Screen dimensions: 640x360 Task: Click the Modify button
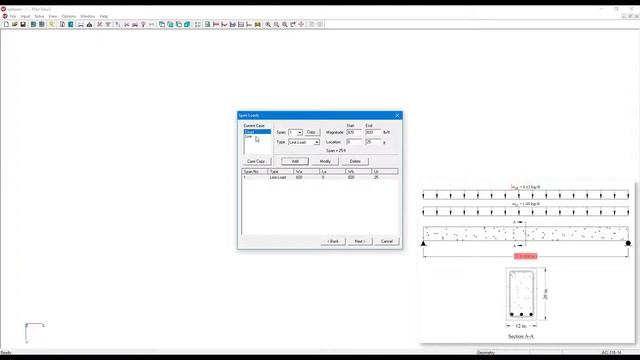point(325,161)
